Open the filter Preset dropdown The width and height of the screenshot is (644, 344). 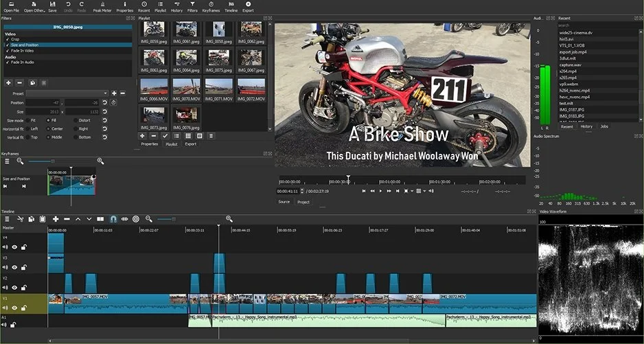(x=67, y=93)
